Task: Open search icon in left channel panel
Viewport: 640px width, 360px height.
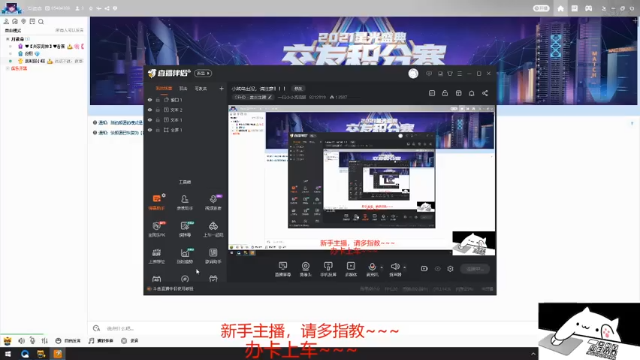Action: coord(41,22)
